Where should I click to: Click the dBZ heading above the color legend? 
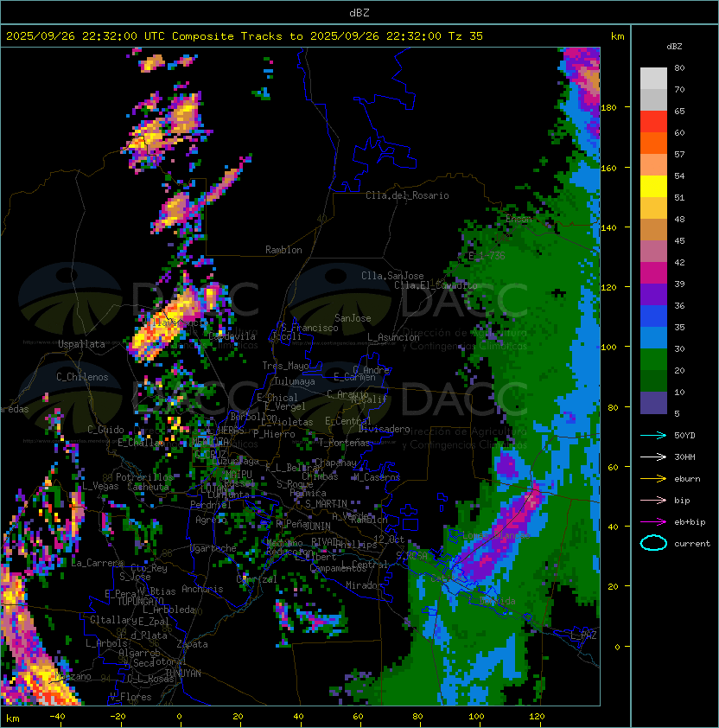pyautogui.click(x=674, y=47)
